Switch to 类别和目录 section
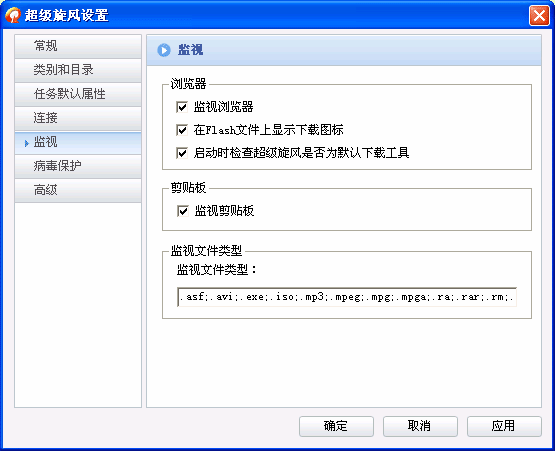 click(78, 70)
